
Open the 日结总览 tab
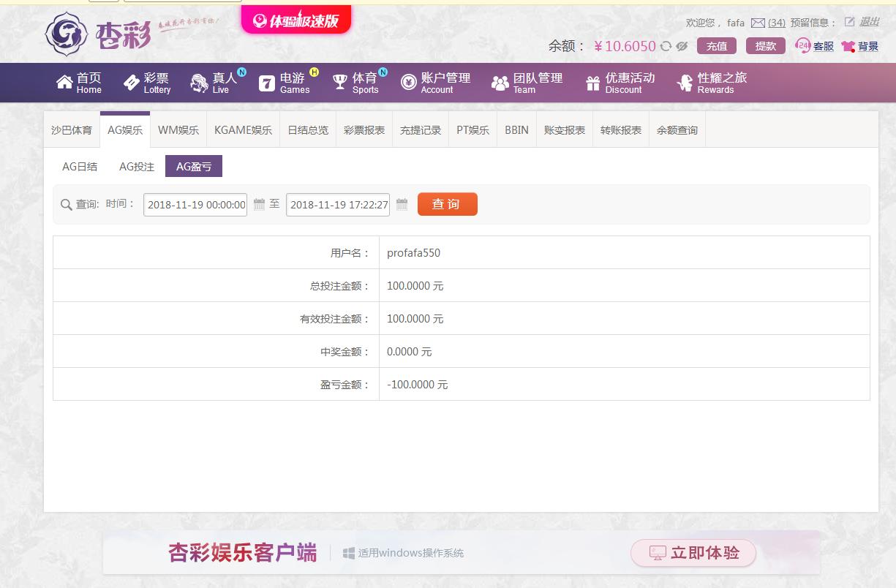(308, 130)
